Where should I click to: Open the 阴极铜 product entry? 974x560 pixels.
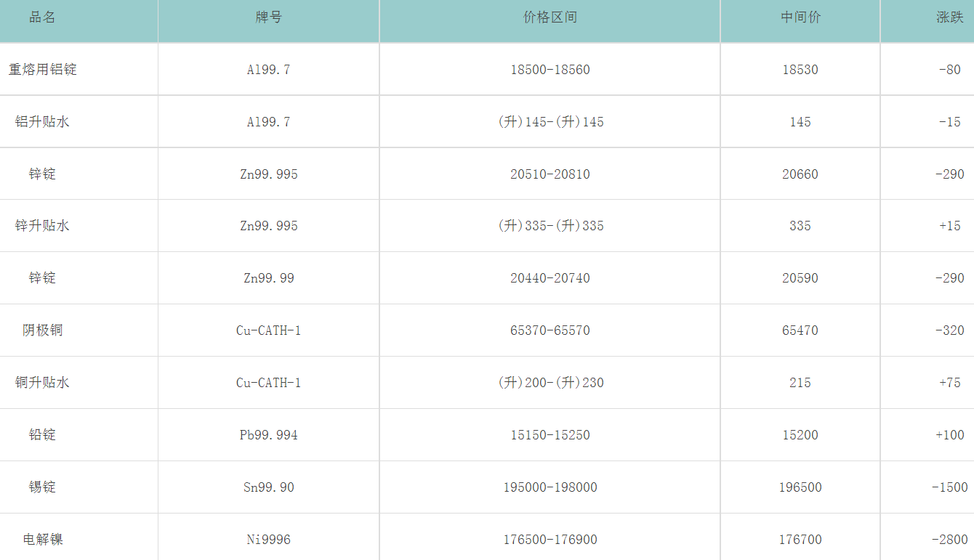(x=42, y=330)
